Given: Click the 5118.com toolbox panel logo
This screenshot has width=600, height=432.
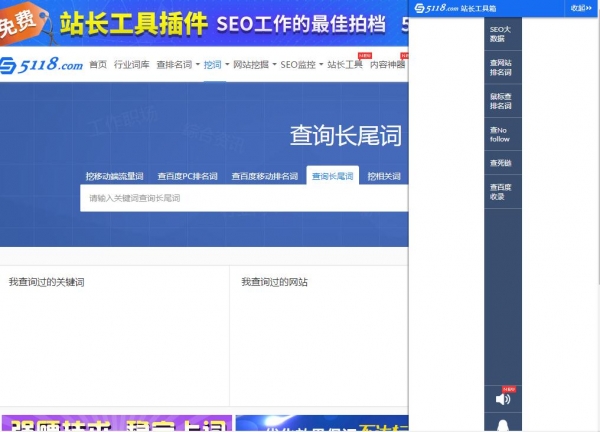Looking at the screenshot, I should (x=437, y=8).
